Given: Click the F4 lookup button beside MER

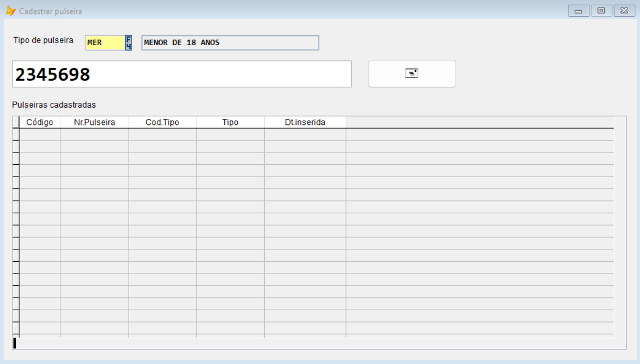Looking at the screenshot, I should (128, 43).
